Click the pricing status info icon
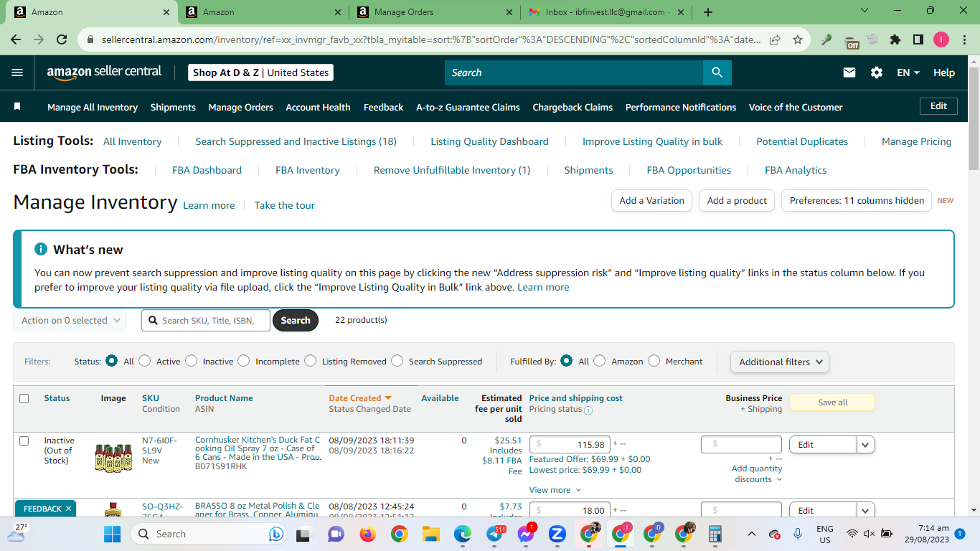Image resolution: width=980 pixels, height=551 pixels. [x=588, y=410]
